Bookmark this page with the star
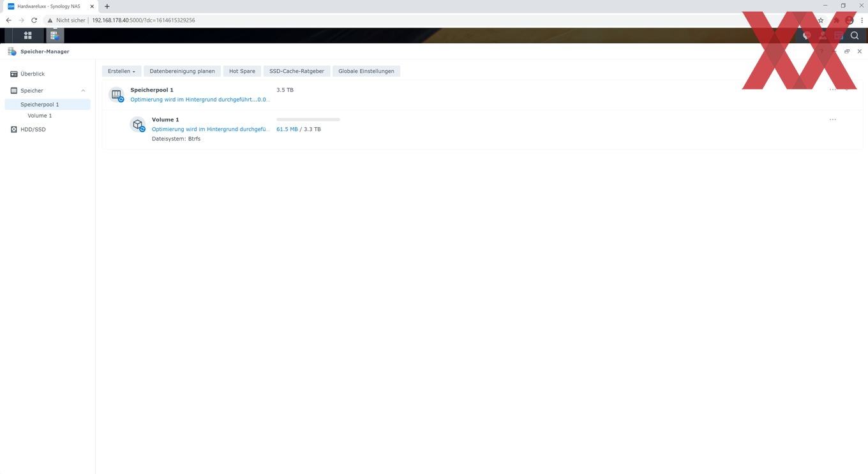Screen dimensions: 868x474 821,20
